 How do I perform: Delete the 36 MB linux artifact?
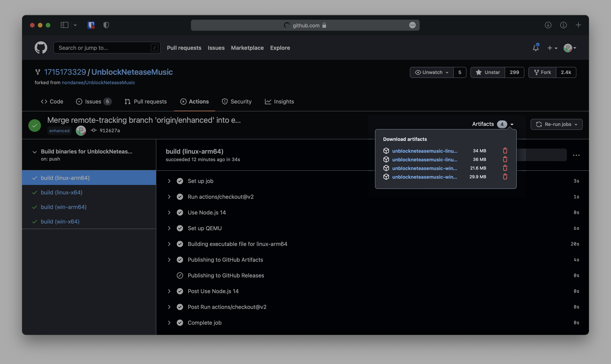pyautogui.click(x=505, y=159)
